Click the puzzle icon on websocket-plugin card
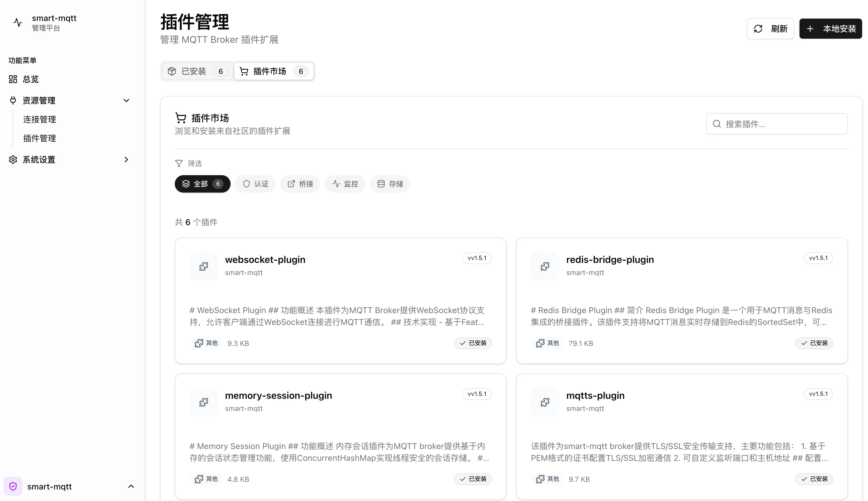Image resolution: width=868 pixels, height=501 pixels. 204,266
